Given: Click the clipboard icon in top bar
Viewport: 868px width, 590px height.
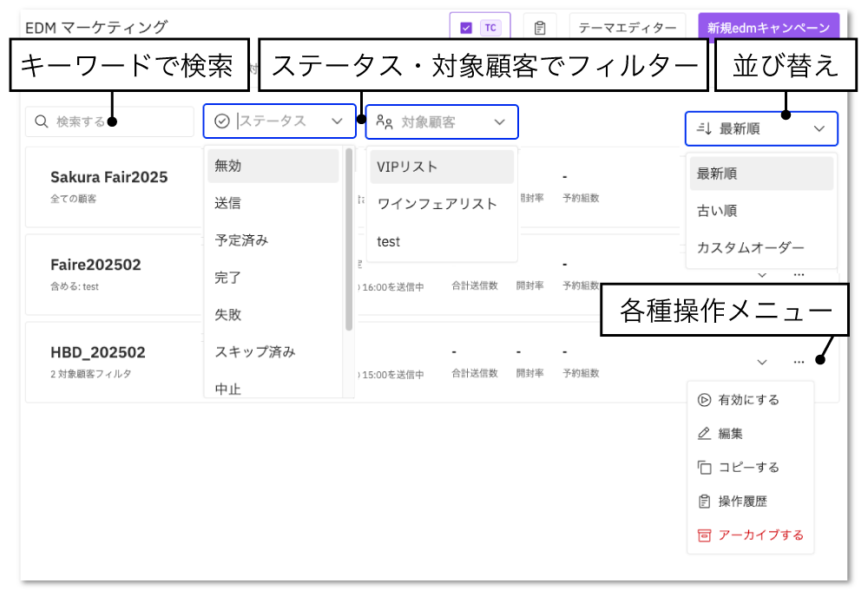Looking at the screenshot, I should 540,28.
